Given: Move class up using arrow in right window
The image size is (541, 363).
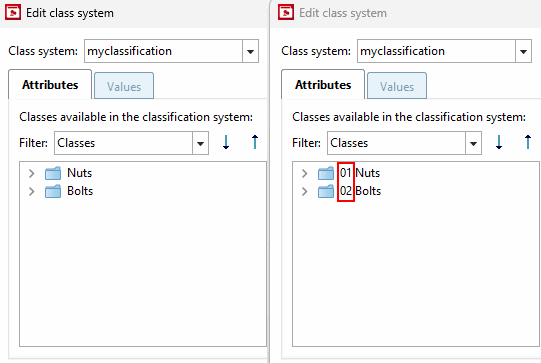Looking at the screenshot, I should coord(528,142).
